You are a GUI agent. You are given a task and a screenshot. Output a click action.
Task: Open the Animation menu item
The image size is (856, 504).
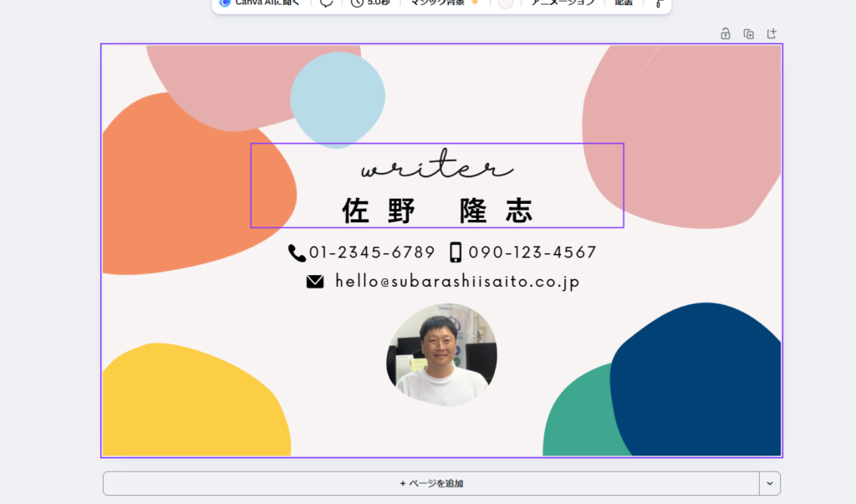click(x=563, y=3)
